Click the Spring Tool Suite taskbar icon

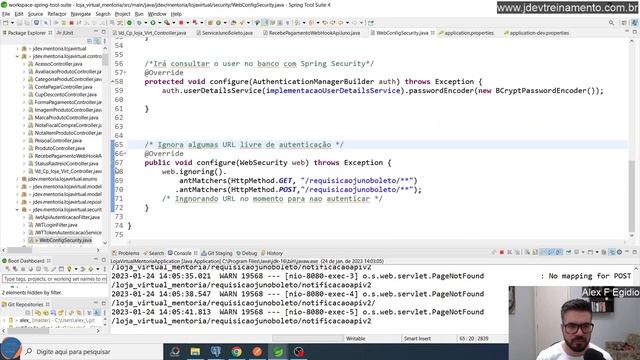[x=278, y=351]
